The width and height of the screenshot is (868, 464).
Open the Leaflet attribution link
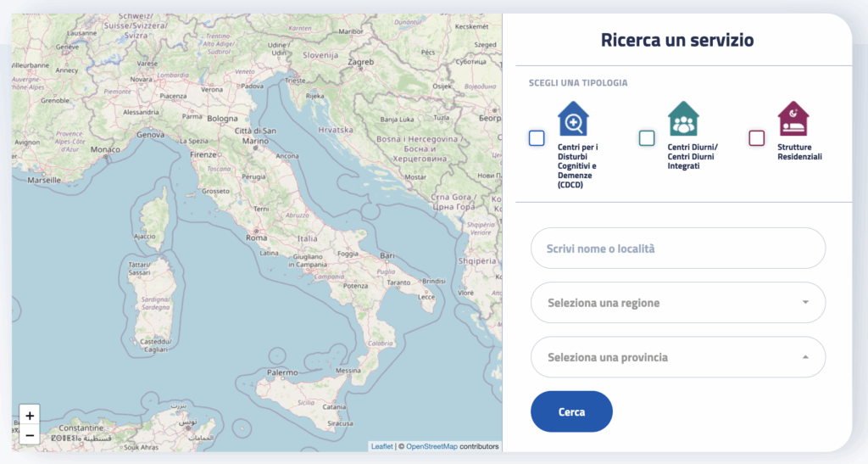[382, 446]
